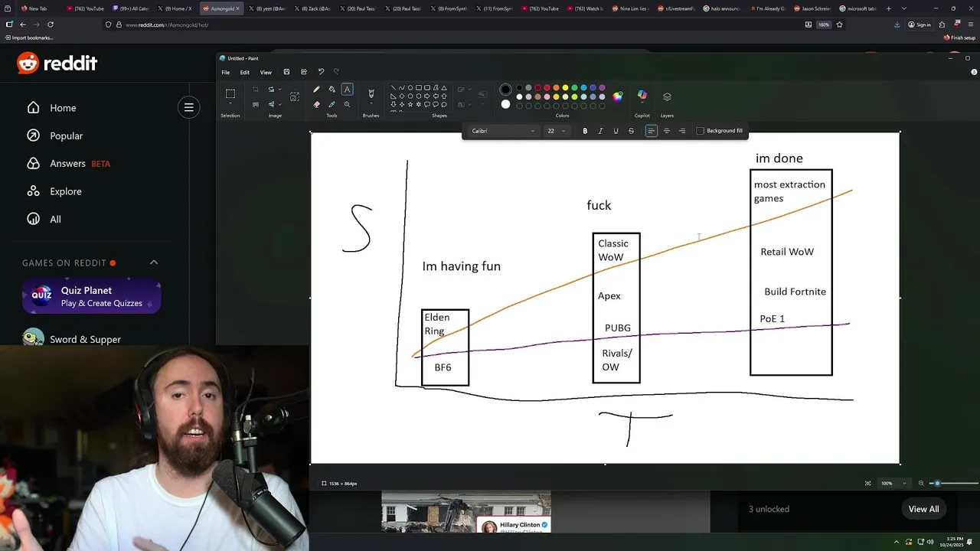Toggle underline text formatting
The width and height of the screenshot is (980, 551).
pos(616,131)
